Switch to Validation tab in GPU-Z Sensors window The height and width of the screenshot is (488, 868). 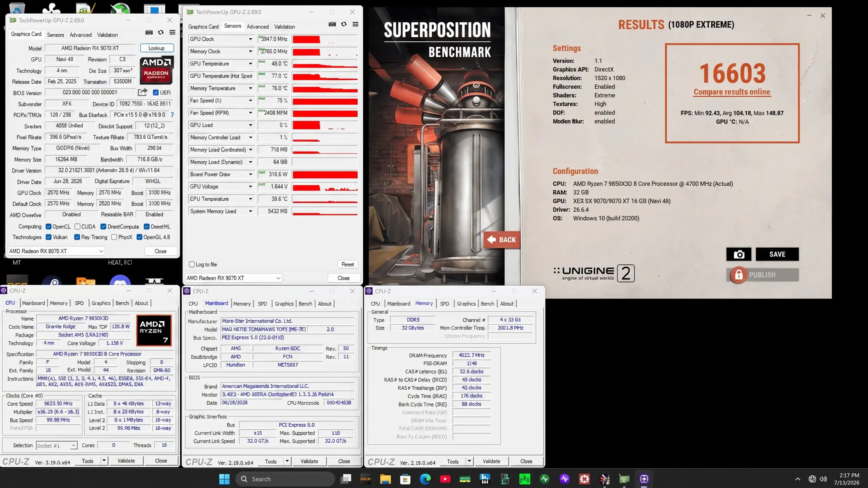point(284,27)
